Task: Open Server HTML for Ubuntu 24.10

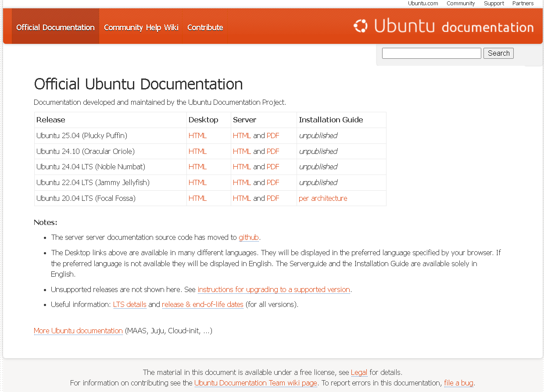Action: pos(242,151)
